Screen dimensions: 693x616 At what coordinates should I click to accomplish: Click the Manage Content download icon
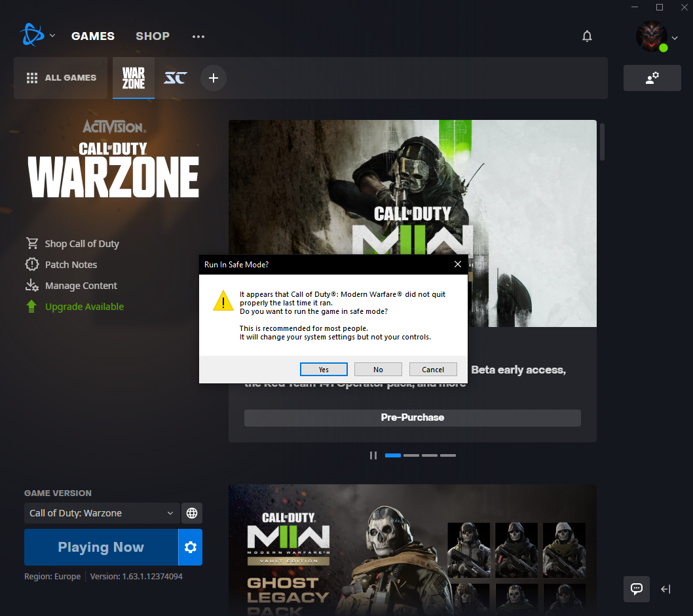tap(32, 285)
